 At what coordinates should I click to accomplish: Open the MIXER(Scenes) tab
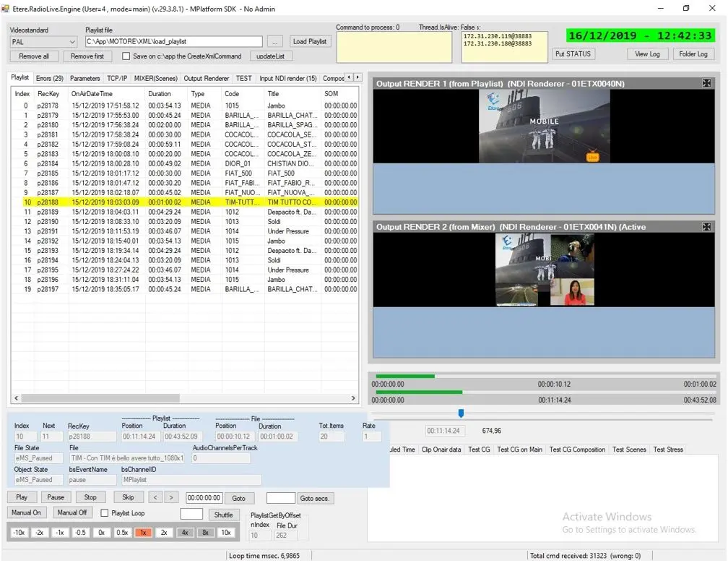155,78
